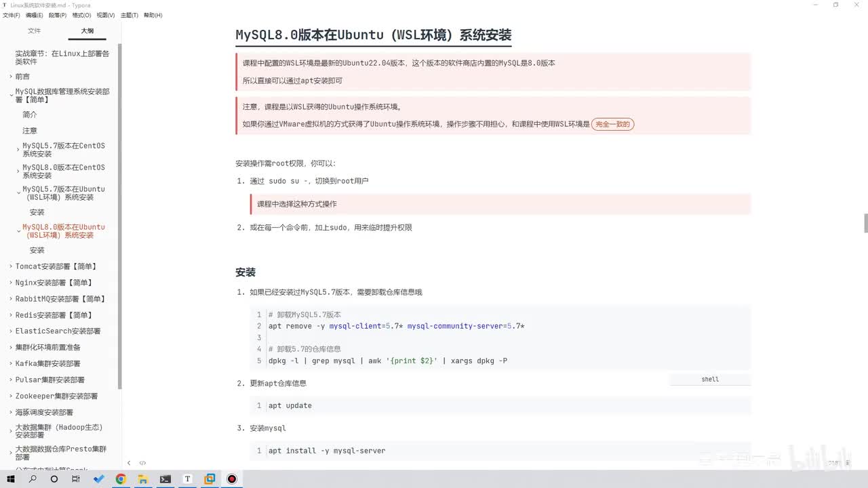Open the 主题(T) menu
The image size is (868, 488).
[130, 15]
